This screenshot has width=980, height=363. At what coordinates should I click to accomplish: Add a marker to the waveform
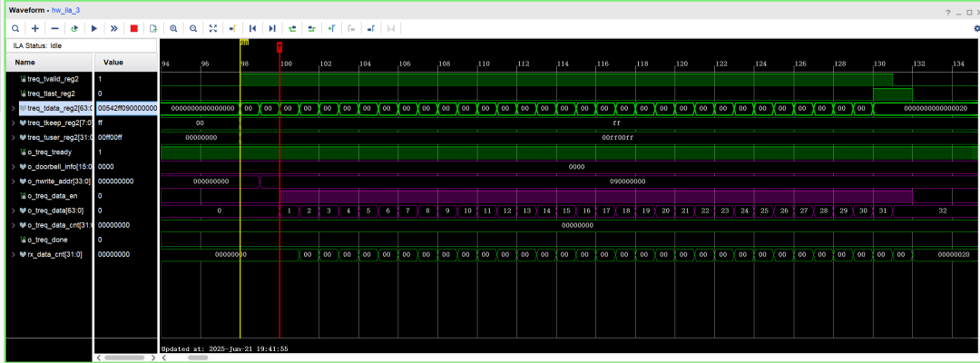(x=331, y=28)
